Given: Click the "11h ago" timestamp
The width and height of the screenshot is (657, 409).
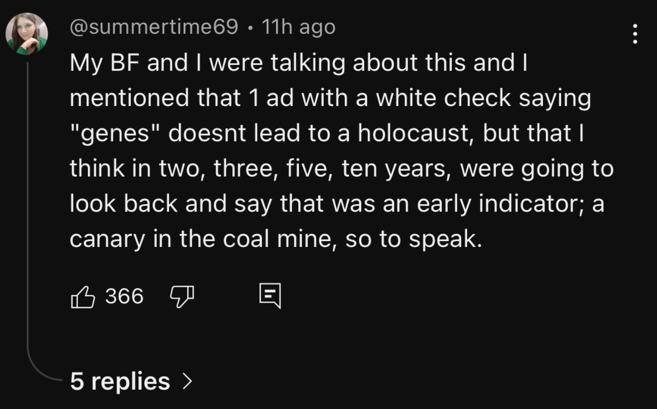Looking at the screenshot, I should (x=298, y=27).
